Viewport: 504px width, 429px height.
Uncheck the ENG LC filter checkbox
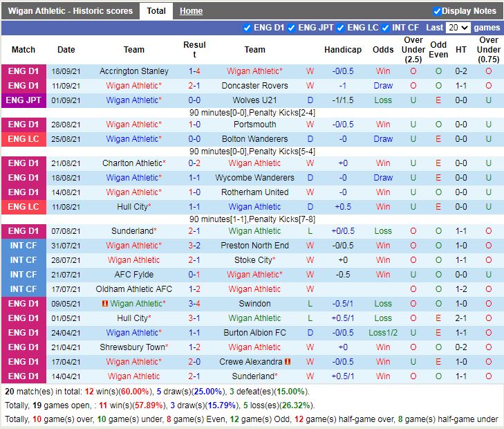[340, 28]
